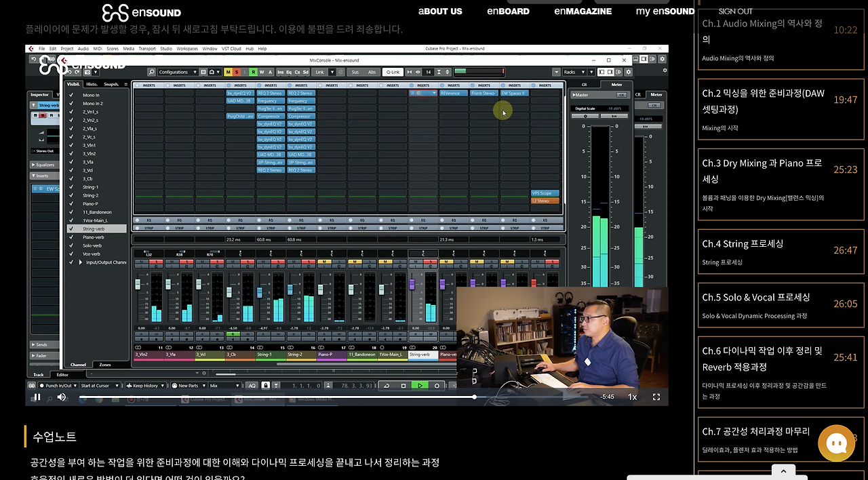Open the Workspaces menu in Cubase
868x480 pixels.
(187, 49)
